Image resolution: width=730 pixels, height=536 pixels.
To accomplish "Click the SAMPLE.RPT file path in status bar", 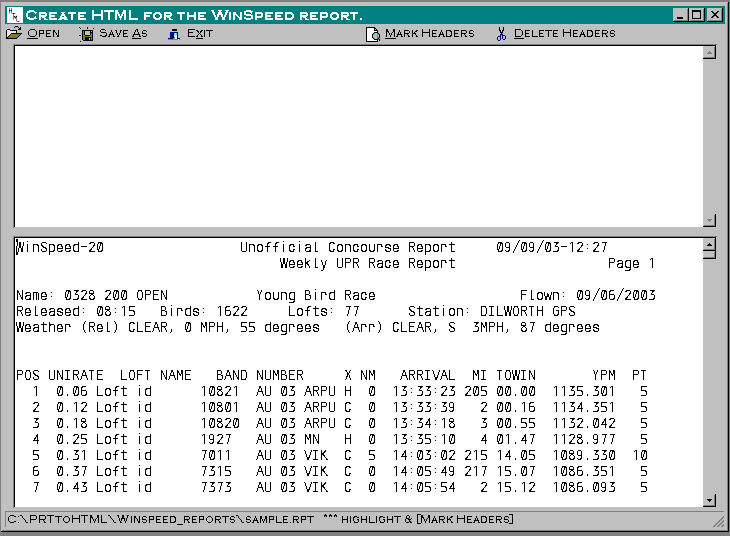I will pos(161,519).
